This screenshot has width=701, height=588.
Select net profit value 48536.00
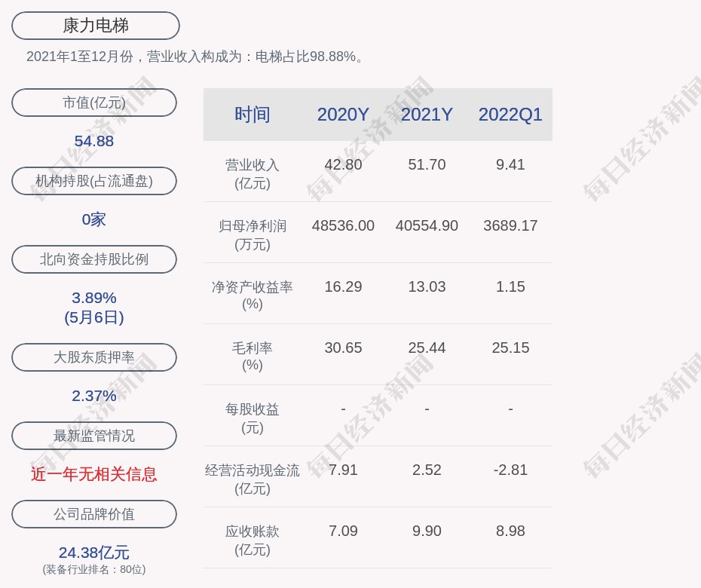click(x=343, y=226)
